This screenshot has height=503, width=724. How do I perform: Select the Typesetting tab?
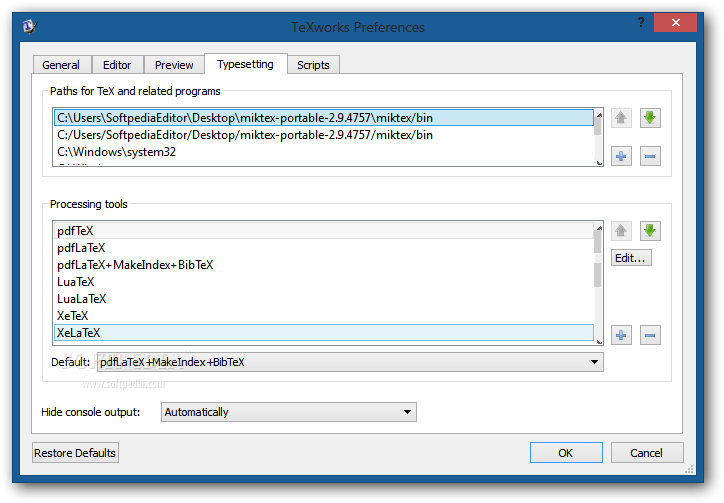pos(246,64)
